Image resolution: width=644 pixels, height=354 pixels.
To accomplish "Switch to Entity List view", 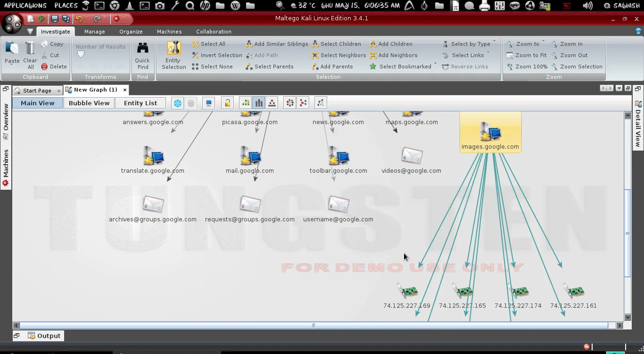I will [x=140, y=103].
